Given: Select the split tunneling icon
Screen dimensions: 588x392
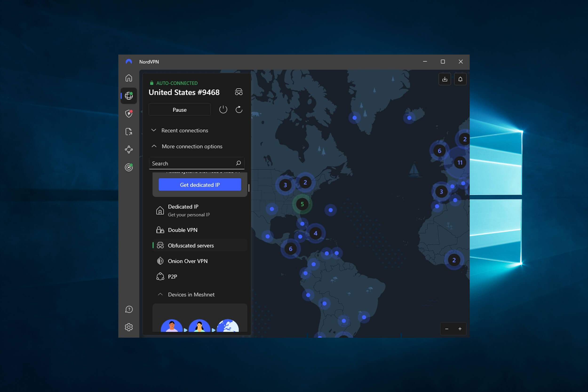Looking at the screenshot, I should pyautogui.click(x=130, y=131).
